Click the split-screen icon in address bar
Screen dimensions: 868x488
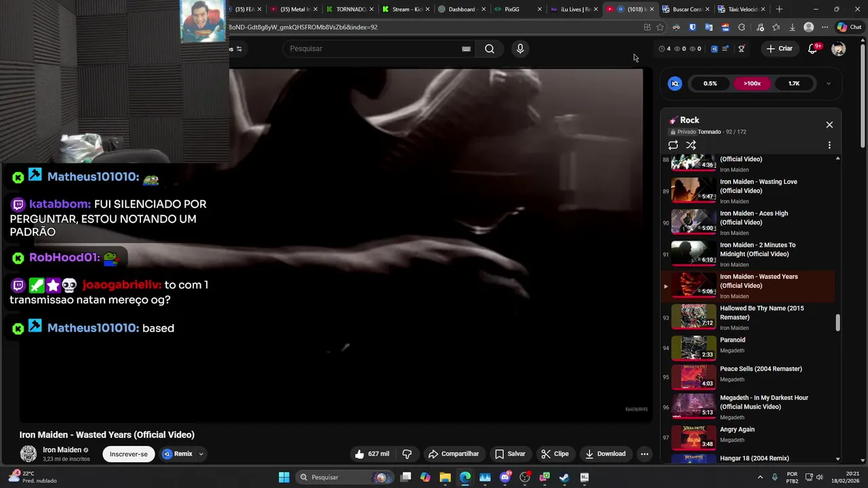click(647, 27)
